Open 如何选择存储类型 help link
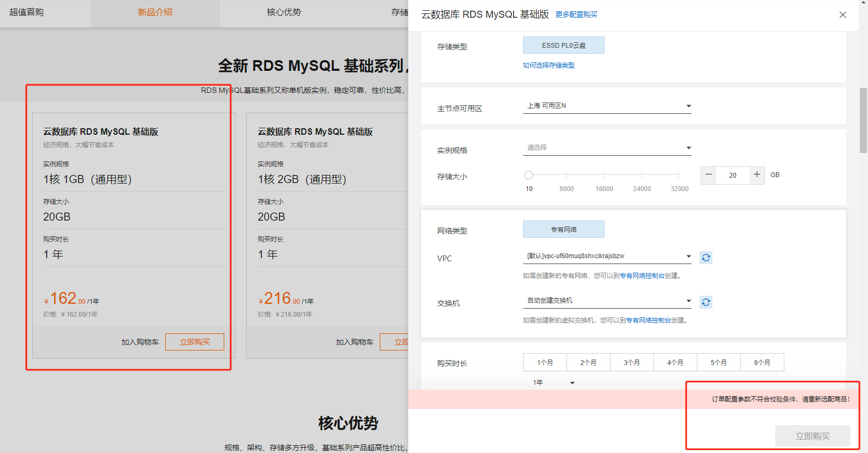 549,65
